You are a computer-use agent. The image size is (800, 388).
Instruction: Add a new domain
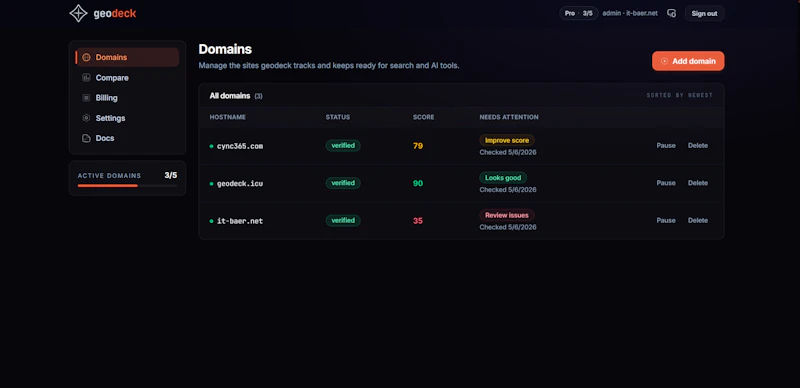[688, 61]
